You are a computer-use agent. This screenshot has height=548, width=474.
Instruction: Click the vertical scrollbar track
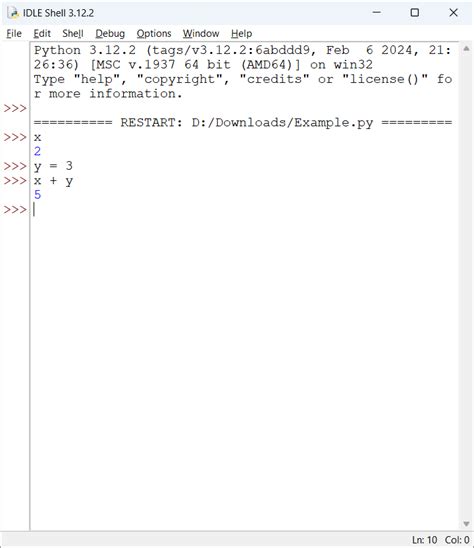click(x=466, y=286)
